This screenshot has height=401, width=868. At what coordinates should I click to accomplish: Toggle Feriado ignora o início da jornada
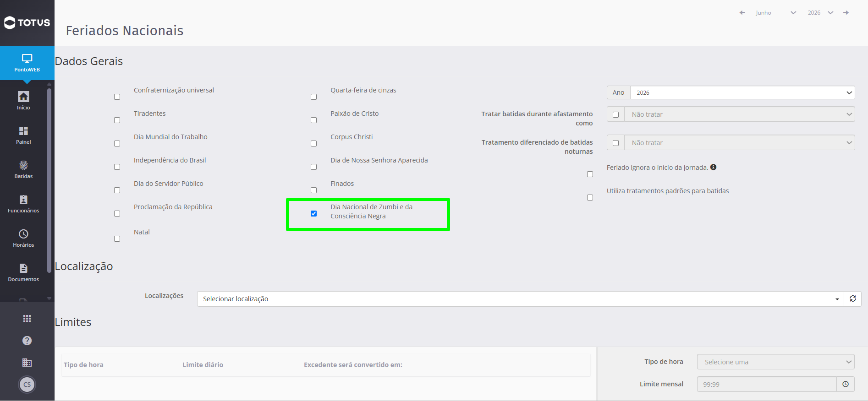click(590, 174)
